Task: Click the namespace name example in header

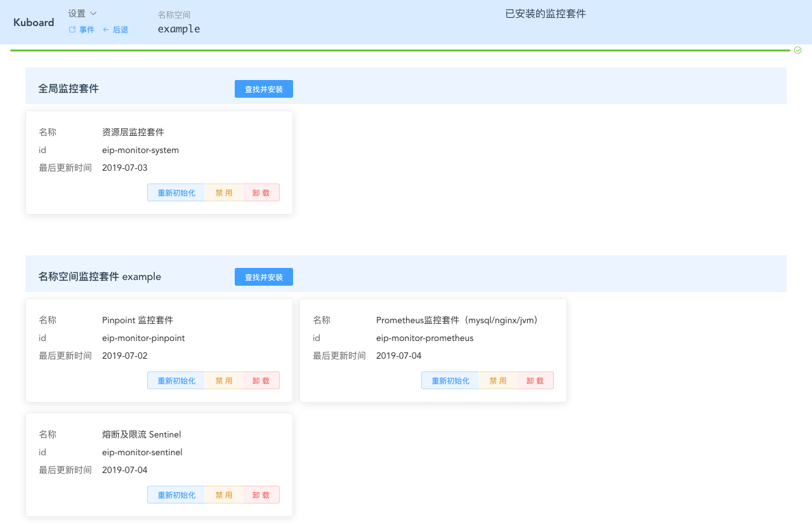Action: (x=179, y=29)
